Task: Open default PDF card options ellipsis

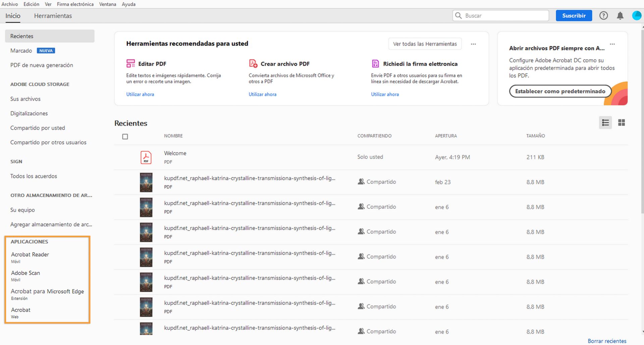Action: (612, 44)
